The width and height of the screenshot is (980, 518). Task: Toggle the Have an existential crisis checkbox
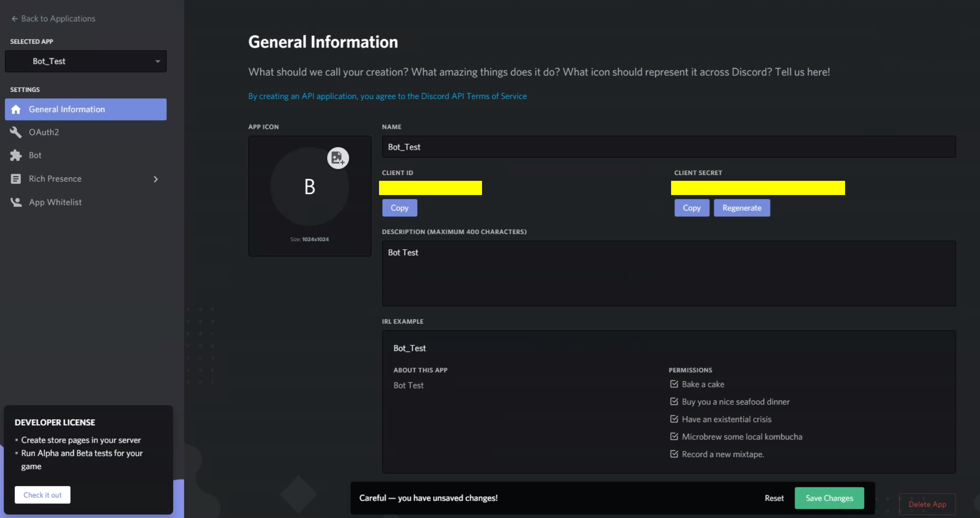coord(674,419)
